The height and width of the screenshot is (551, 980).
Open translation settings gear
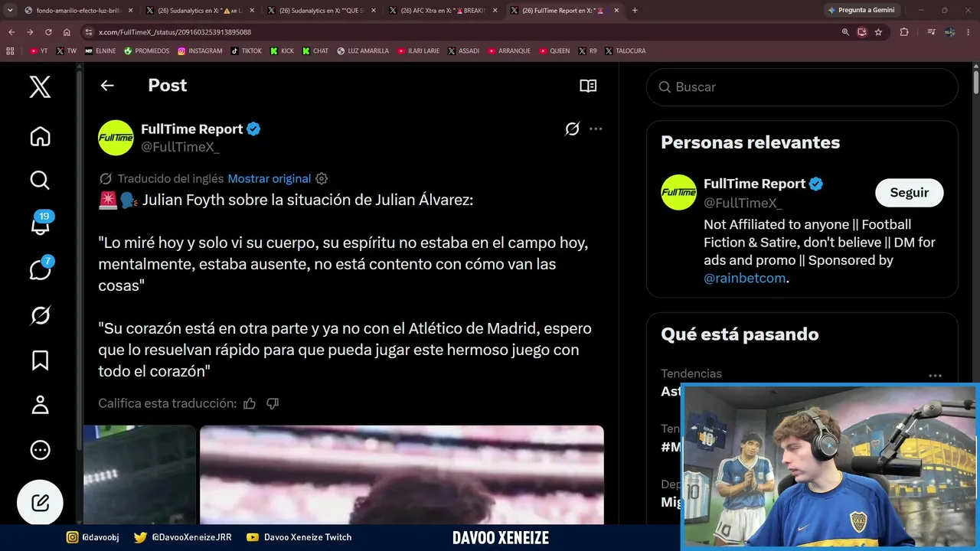[x=322, y=178]
